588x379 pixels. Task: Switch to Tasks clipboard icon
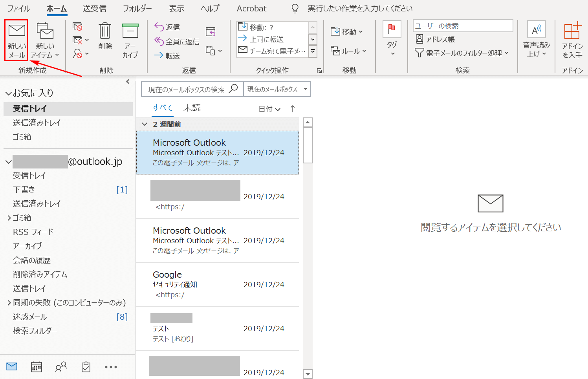[86, 367]
